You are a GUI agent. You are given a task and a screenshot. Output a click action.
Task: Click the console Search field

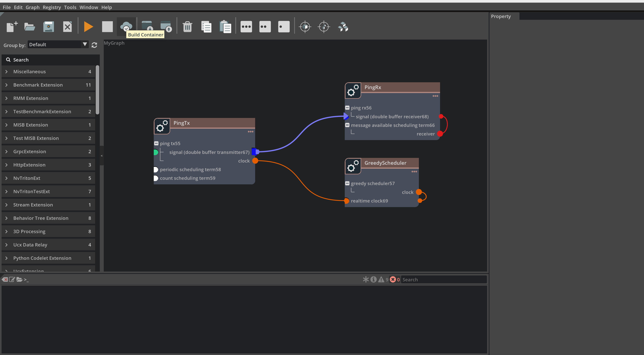pos(444,280)
